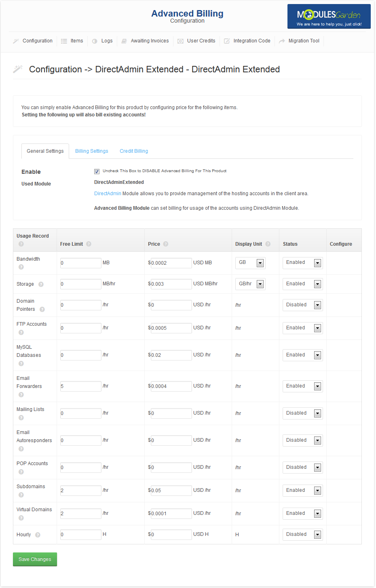This screenshot has height=588, width=376.
Task: Click Virtual Domains free limit field
Action: click(x=80, y=514)
